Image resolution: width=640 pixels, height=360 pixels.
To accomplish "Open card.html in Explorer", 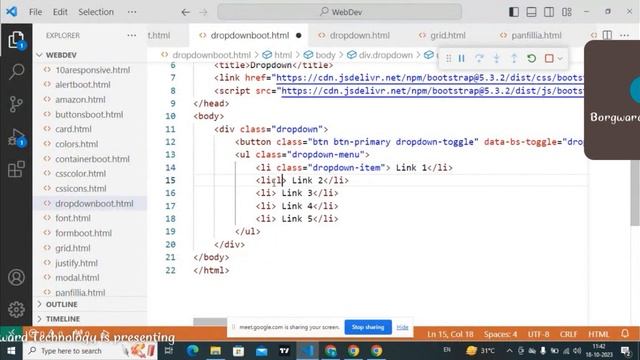I will [73, 129].
